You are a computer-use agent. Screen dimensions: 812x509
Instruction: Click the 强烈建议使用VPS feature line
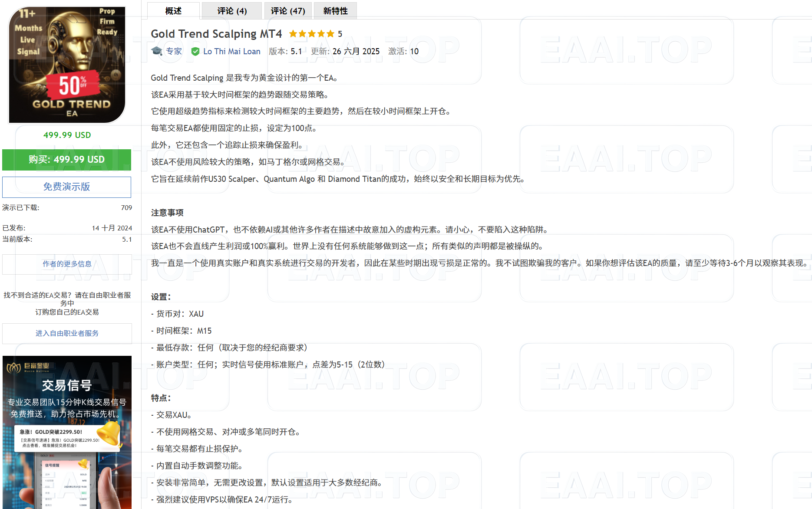pos(222,499)
